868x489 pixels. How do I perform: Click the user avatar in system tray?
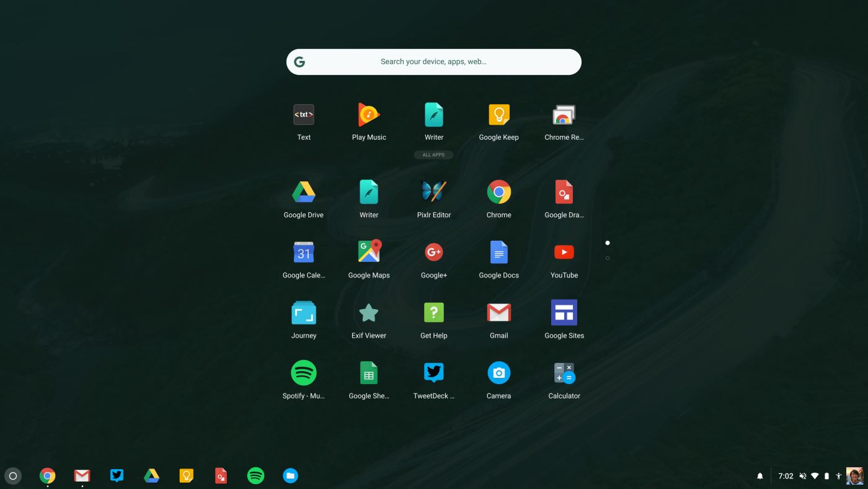(854, 476)
